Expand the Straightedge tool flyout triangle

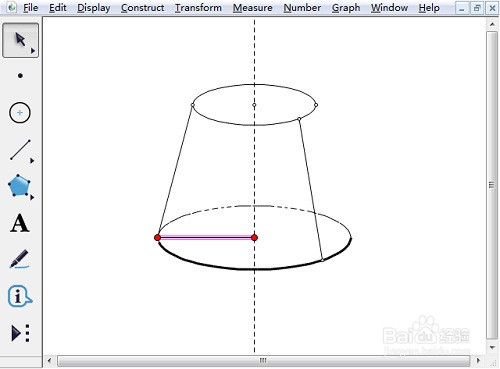point(32,161)
